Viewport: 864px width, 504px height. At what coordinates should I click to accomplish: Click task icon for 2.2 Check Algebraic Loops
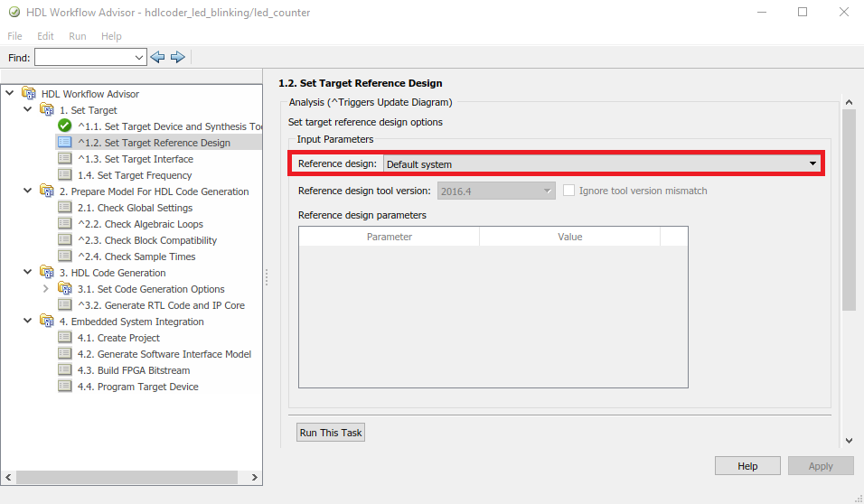[64, 224]
